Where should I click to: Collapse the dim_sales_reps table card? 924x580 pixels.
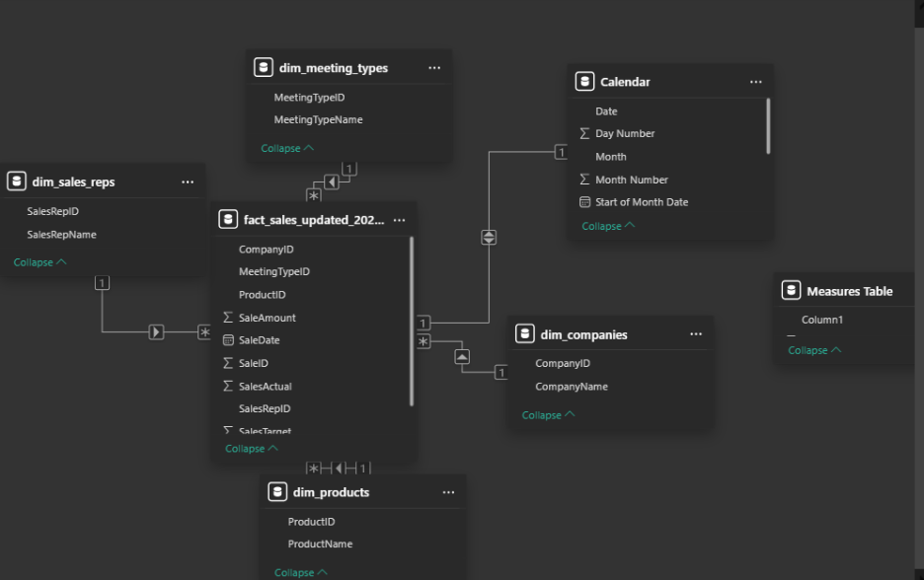39,262
